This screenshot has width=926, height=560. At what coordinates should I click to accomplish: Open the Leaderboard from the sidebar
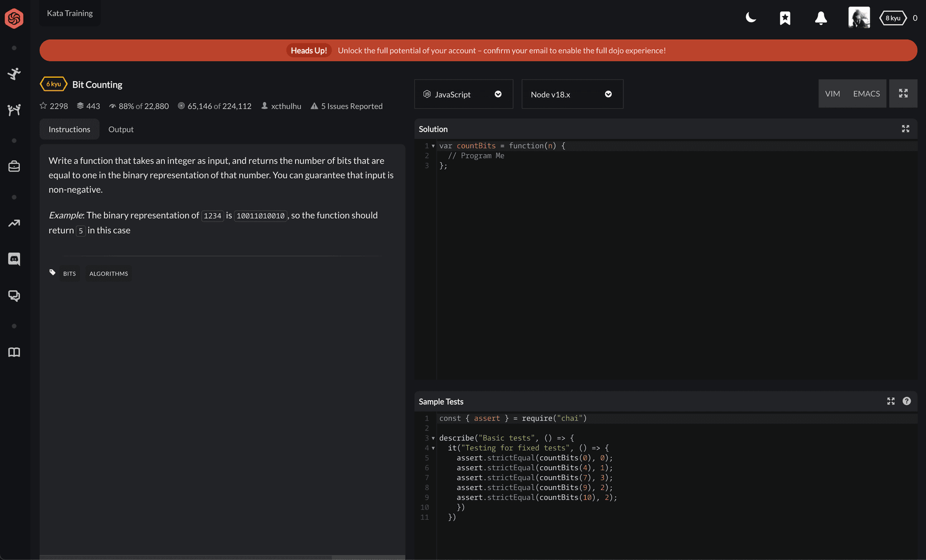14,223
